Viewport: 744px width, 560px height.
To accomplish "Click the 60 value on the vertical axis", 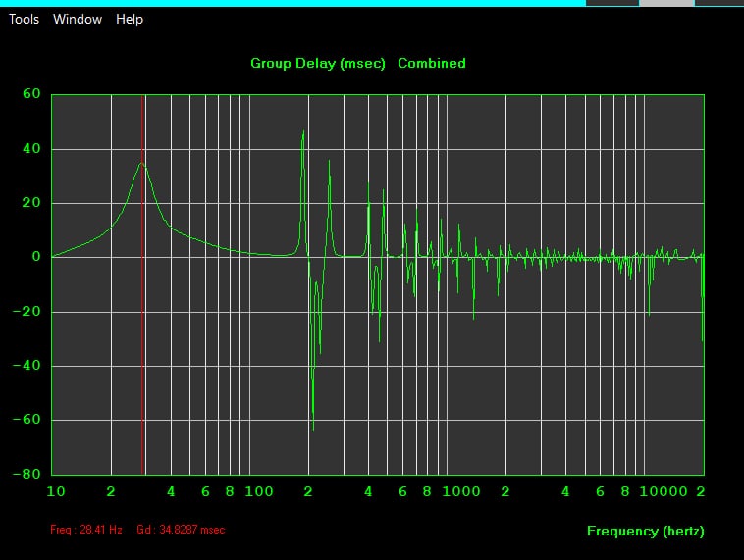I will [x=31, y=93].
